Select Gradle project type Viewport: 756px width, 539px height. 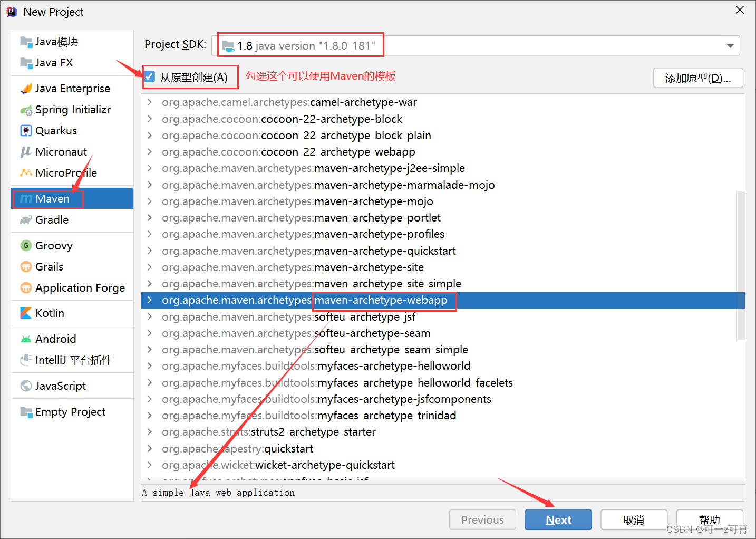coord(72,220)
